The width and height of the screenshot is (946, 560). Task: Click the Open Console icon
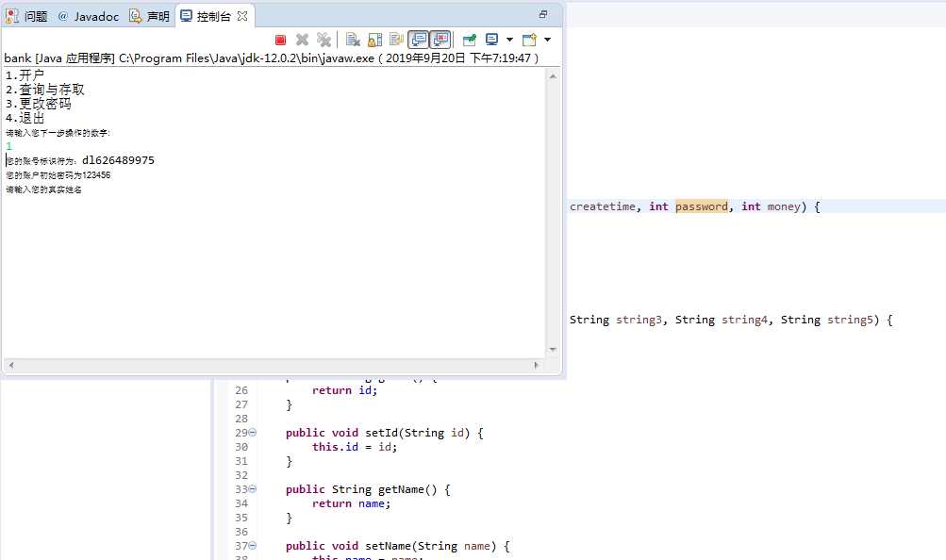(529, 40)
